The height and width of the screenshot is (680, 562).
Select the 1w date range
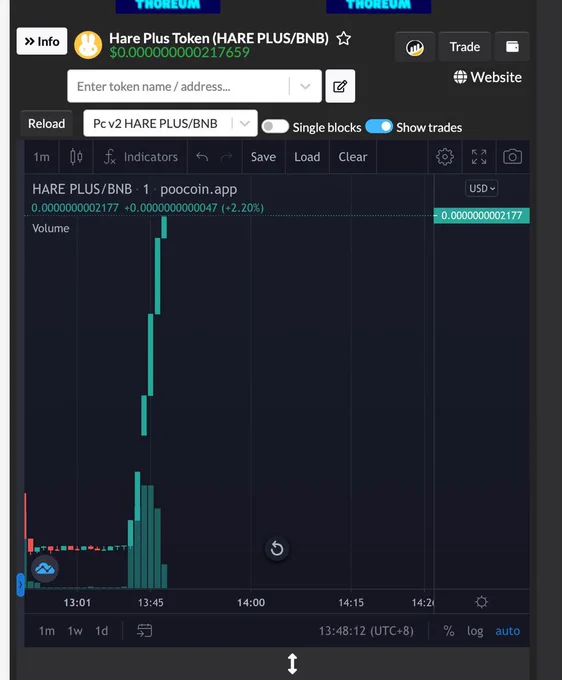[75, 631]
